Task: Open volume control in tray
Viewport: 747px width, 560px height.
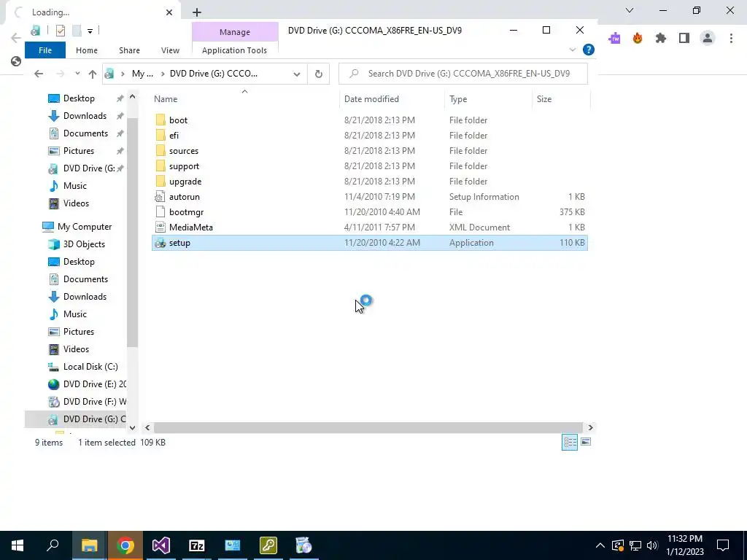Action: click(652, 545)
